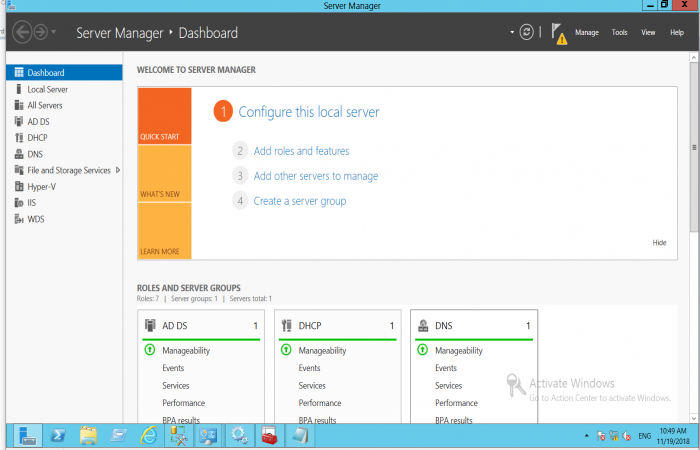Refresh the Server Manager dashboard
Screen dimensions: 700x450
527,32
